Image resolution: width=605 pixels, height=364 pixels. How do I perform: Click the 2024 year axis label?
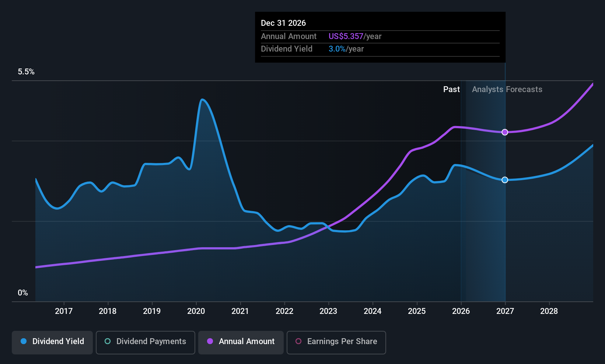pyautogui.click(x=373, y=311)
